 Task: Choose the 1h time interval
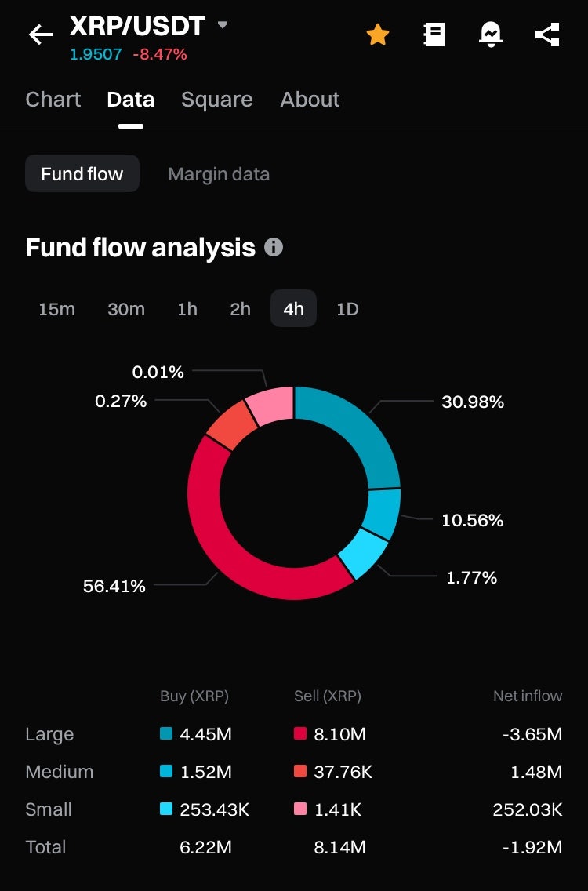point(187,309)
